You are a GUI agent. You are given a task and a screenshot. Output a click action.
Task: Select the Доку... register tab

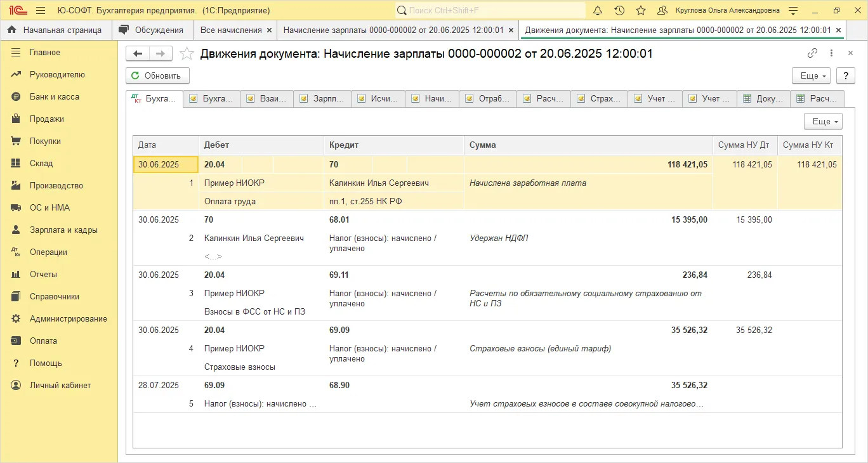763,99
